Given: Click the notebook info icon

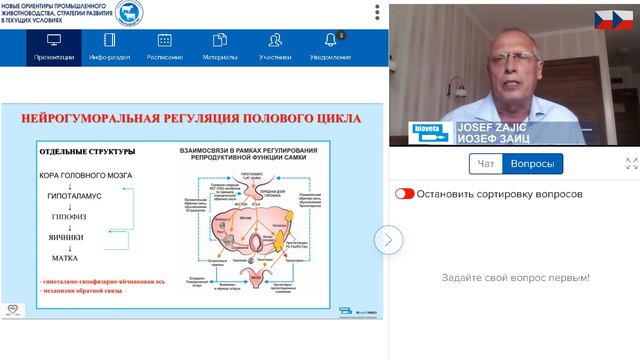Looking at the screenshot, I should point(109,40).
